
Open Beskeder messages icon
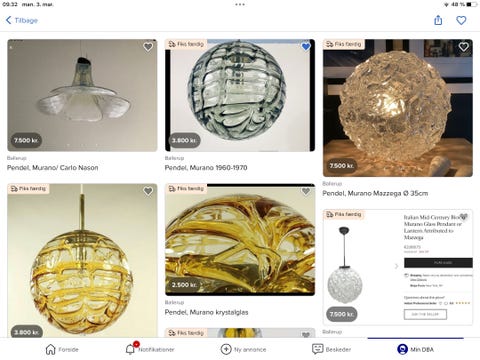[318, 349]
